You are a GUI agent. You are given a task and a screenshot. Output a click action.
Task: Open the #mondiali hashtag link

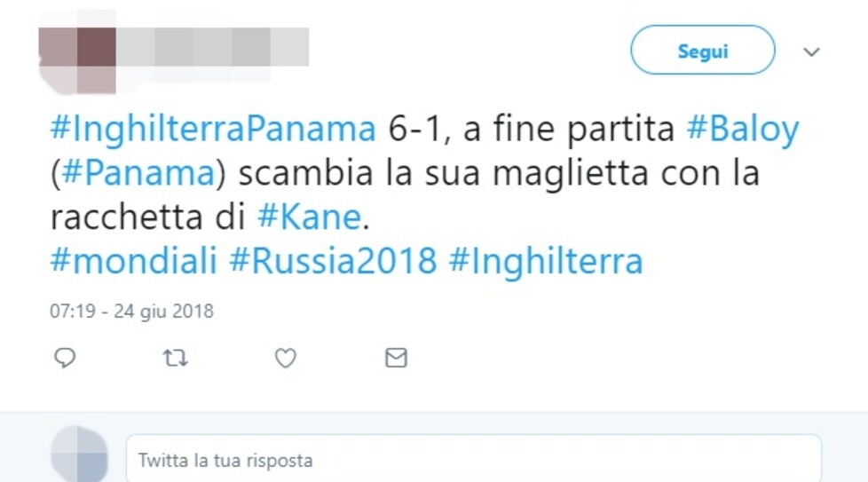click(x=133, y=261)
